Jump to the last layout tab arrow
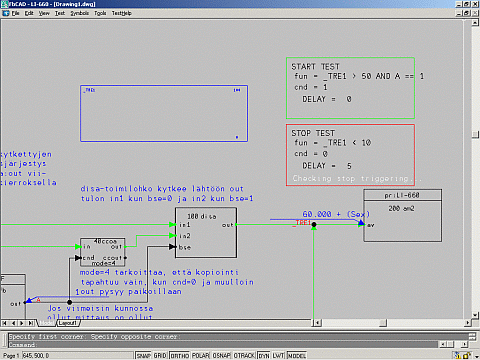The width and height of the screenshot is (480, 360). point(31,323)
